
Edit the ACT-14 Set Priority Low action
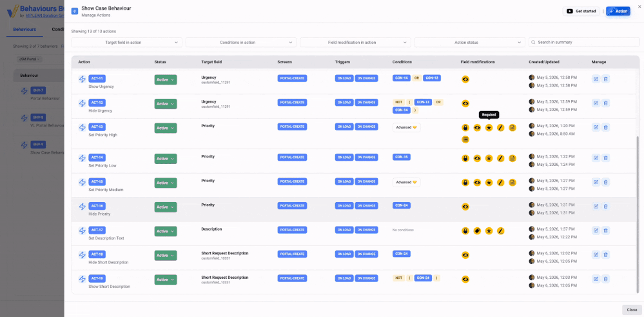[596, 158]
